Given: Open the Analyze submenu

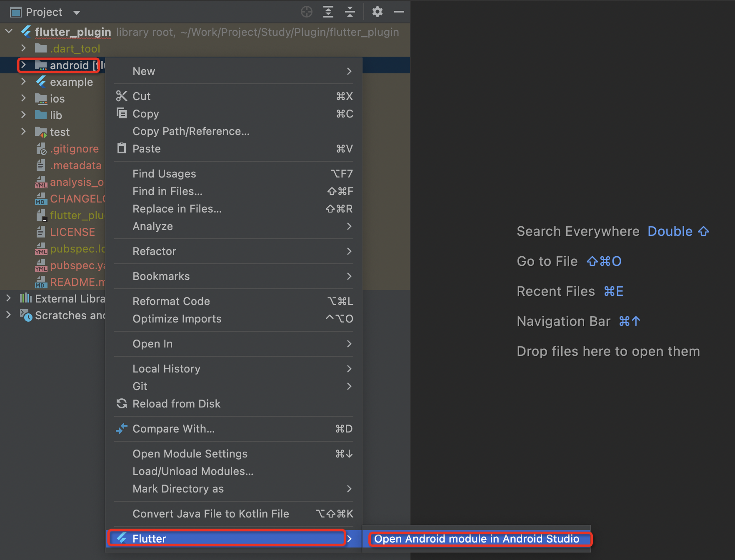Looking at the screenshot, I should point(234,226).
